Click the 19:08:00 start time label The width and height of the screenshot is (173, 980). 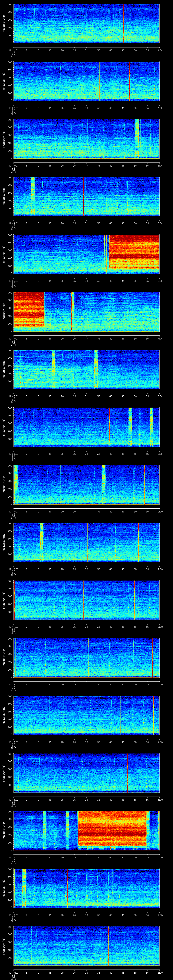pyautogui.click(x=13, y=454)
